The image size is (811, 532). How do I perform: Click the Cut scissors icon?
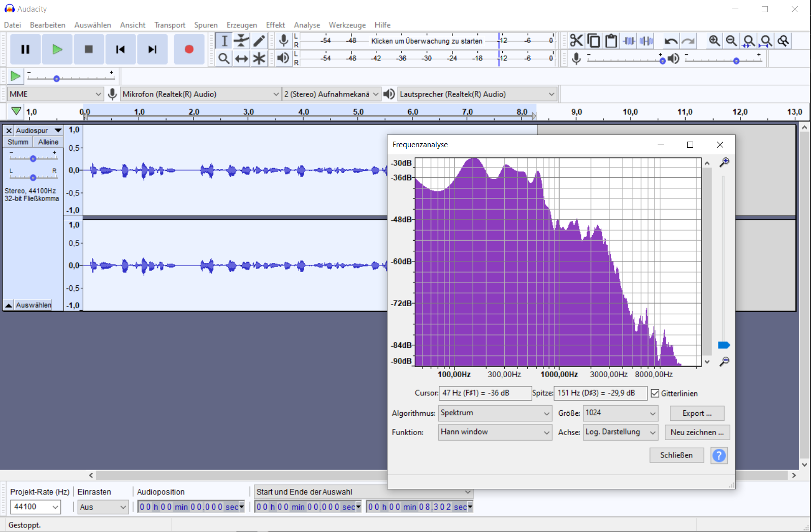[x=576, y=41]
